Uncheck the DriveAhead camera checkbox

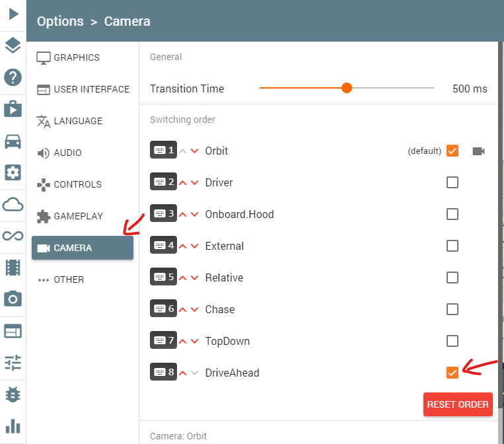pos(452,373)
